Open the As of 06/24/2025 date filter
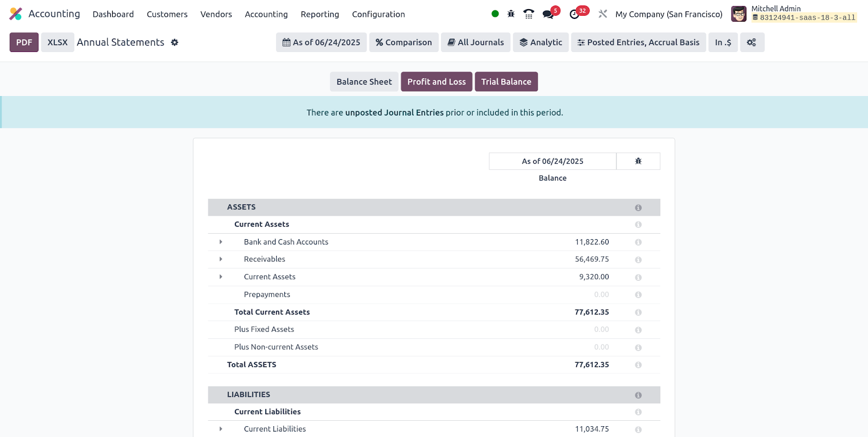 point(321,42)
